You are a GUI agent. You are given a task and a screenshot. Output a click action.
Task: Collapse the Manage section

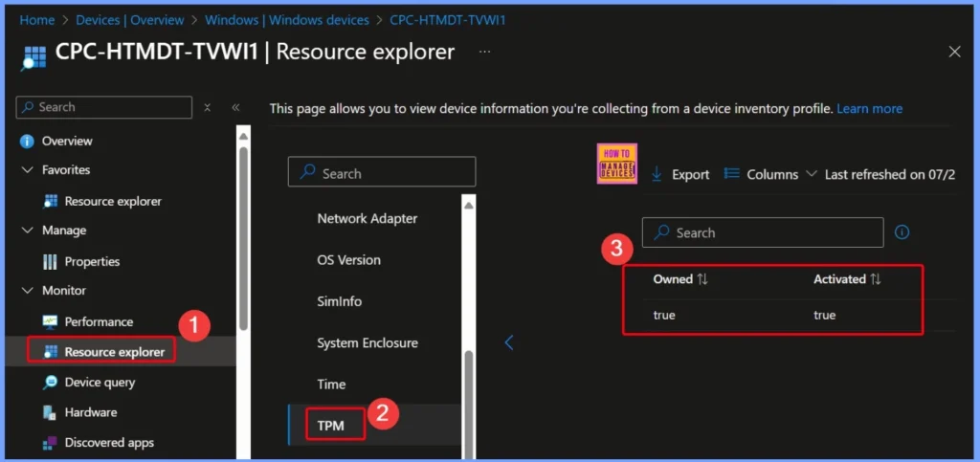coord(27,231)
